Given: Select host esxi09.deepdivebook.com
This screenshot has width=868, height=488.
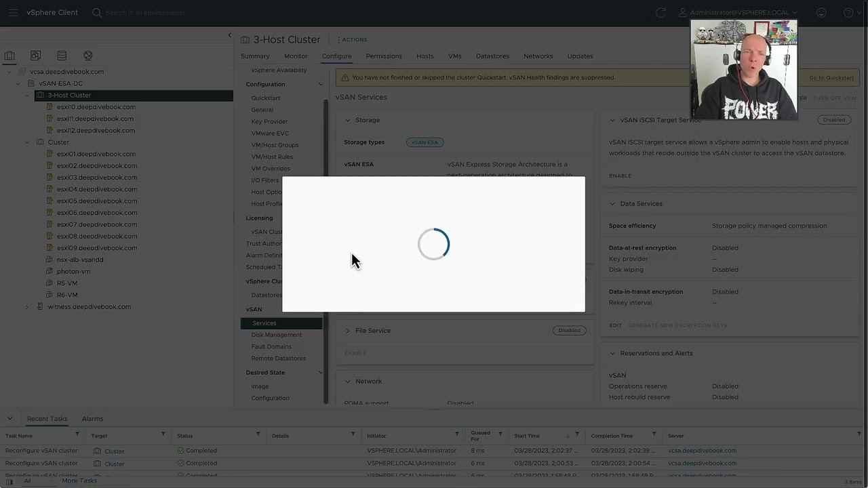Looking at the screenshot, I should (x=96, y=247).
